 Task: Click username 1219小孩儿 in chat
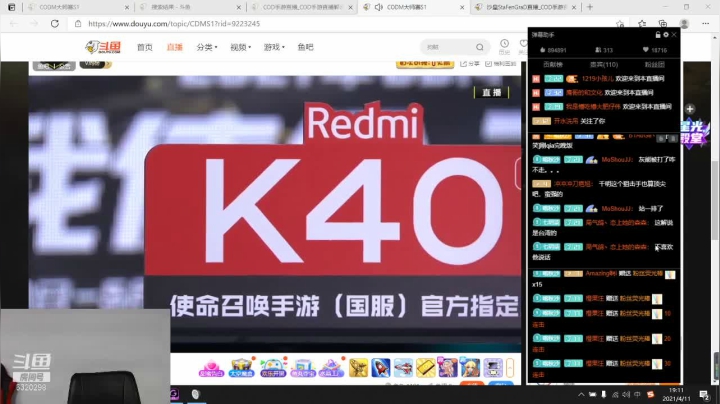(x=597, y=79)
